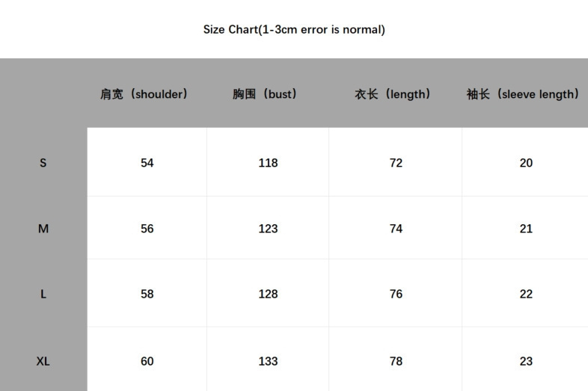Image resolution: width=588 pixels, height=391 pixels.
Task: Click the XL size row label
Action: pos(43,361)
